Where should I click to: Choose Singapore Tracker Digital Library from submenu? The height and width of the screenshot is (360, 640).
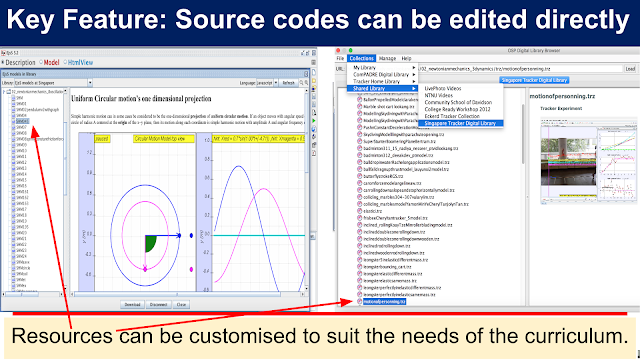click(x=460, y=123)
